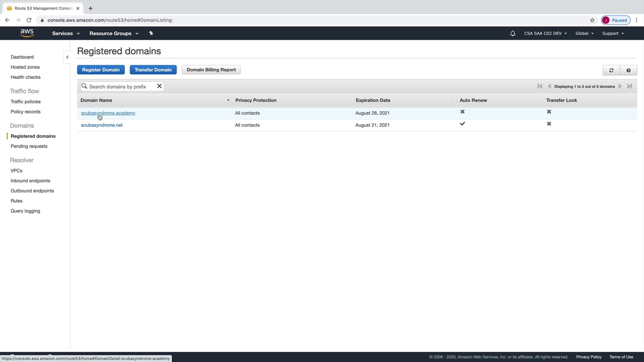Open the Services dropdown menu
Screen dimensions: 644x362
pos(66,33)
